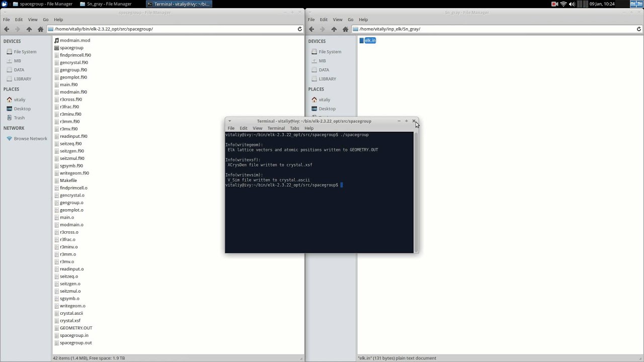The image size is (644, 362).
Task: Select spacegroup.out file
Action: click(x=73, y=343)
